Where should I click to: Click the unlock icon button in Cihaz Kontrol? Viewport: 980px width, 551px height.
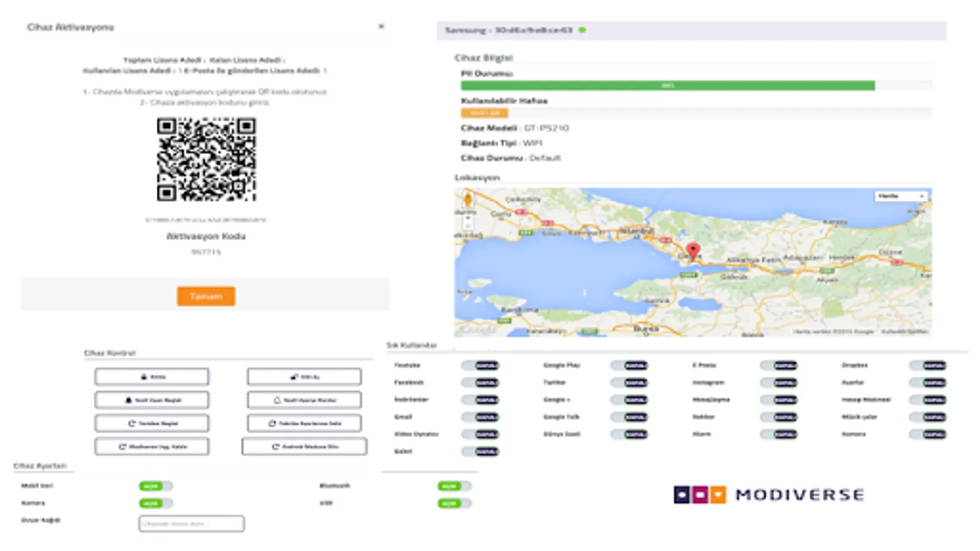pyautogui.click(x=304, y=377)
